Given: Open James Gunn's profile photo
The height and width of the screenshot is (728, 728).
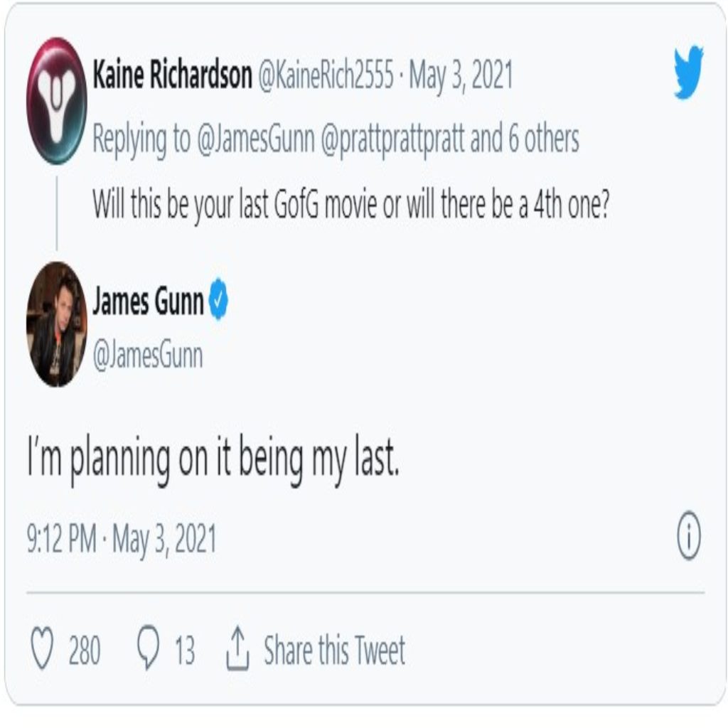Looking at the screenshot, I should 56,324.
